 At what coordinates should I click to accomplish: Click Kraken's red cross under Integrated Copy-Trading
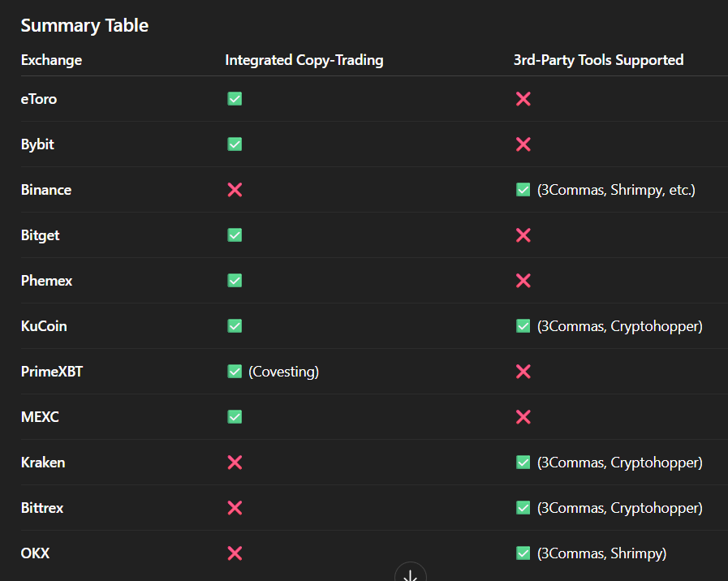click(235, 463)
